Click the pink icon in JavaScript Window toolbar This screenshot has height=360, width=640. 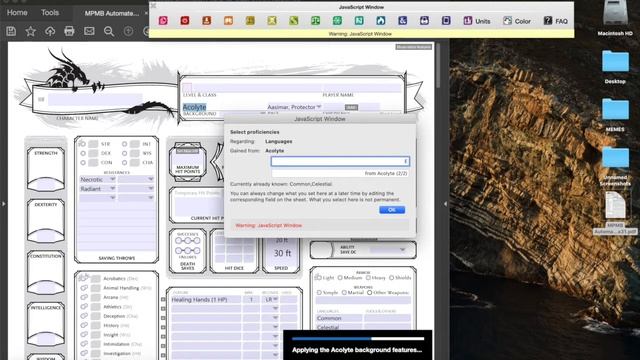tap(163, 20)
